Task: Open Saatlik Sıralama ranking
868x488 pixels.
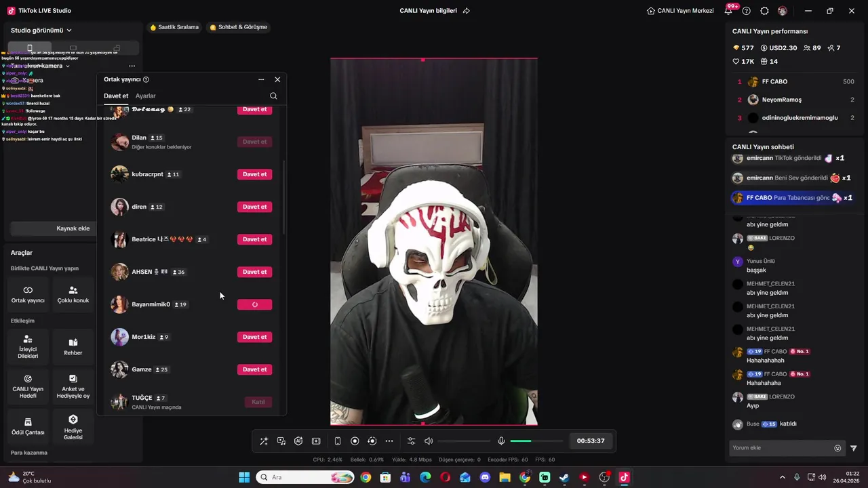Action: (x=174, y=27)
